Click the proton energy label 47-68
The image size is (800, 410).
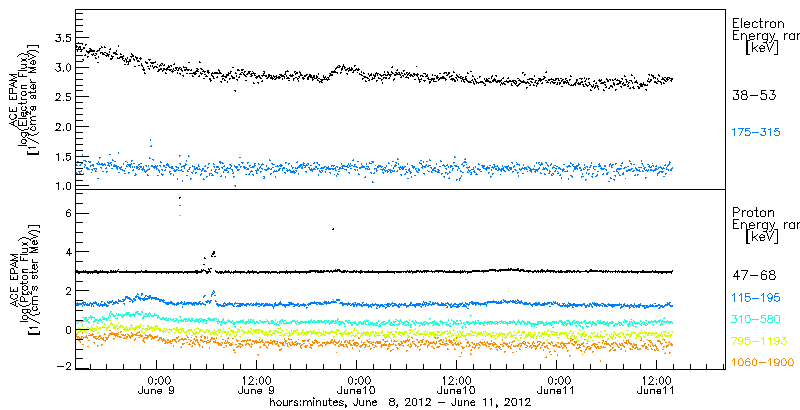click(754, 276)
